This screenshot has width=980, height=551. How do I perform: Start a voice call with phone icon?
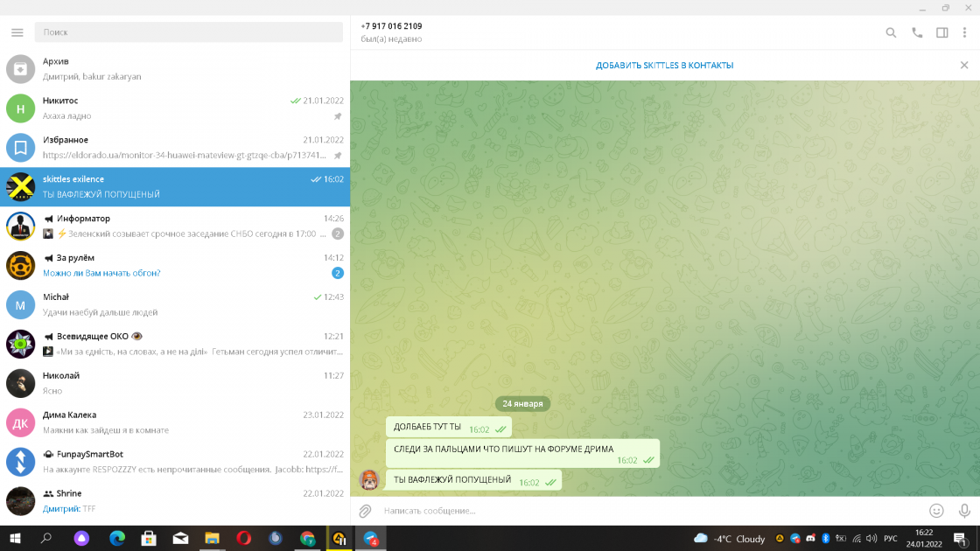tap(917, 32)
